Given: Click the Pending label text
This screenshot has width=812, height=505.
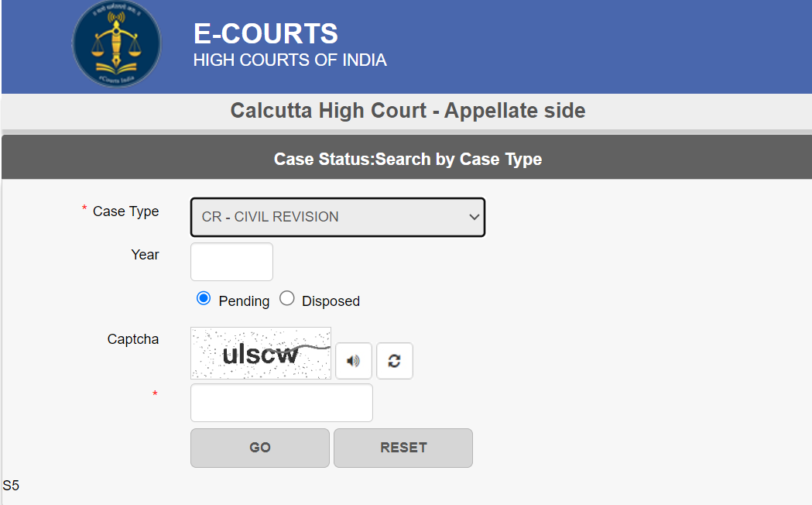Looking at the screenshot, I should click(244, 301).
